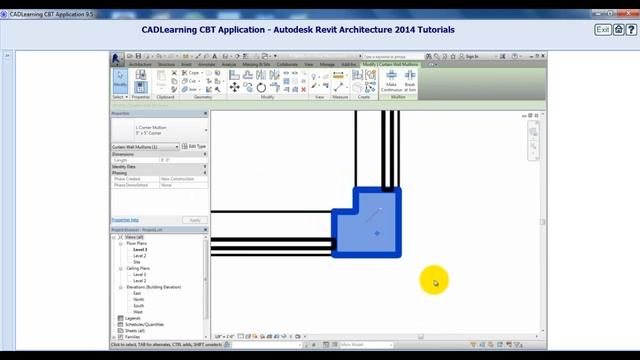Screen dimensions: 640x360
Task: Open the Insert ribbon tab
Action: (186, 64)
